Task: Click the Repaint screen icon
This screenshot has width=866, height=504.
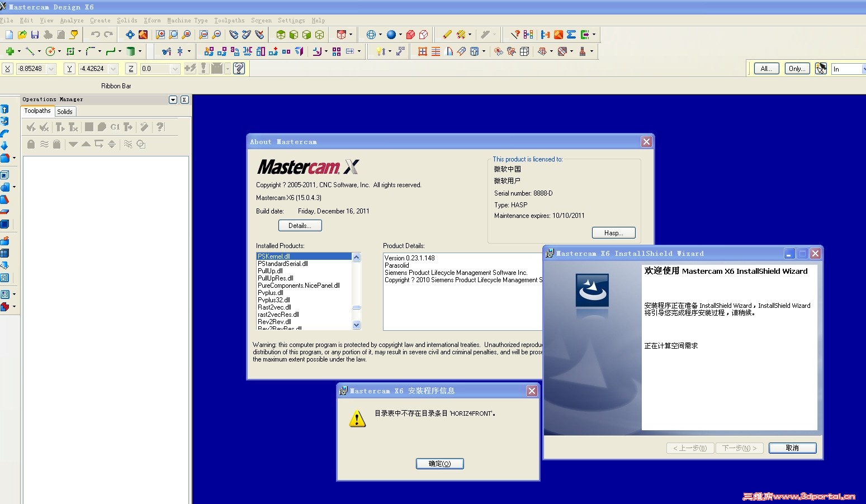Action: [x=143, y=35]
